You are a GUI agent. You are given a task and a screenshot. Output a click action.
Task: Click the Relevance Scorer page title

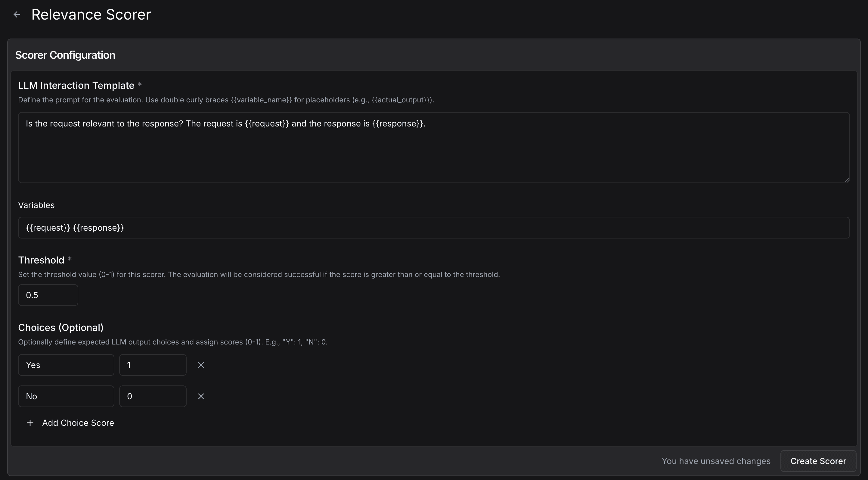[x=91, y=14]
